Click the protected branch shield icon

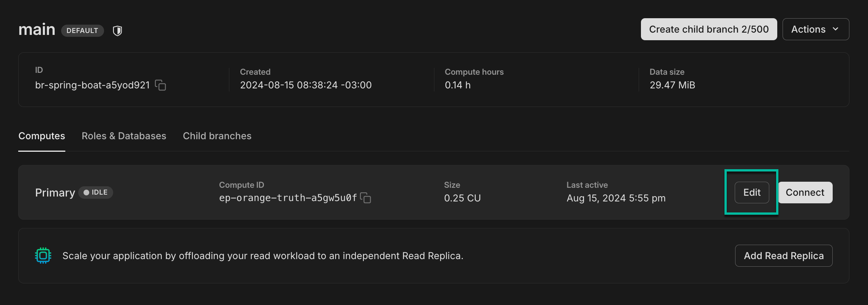tap(118, 31)
